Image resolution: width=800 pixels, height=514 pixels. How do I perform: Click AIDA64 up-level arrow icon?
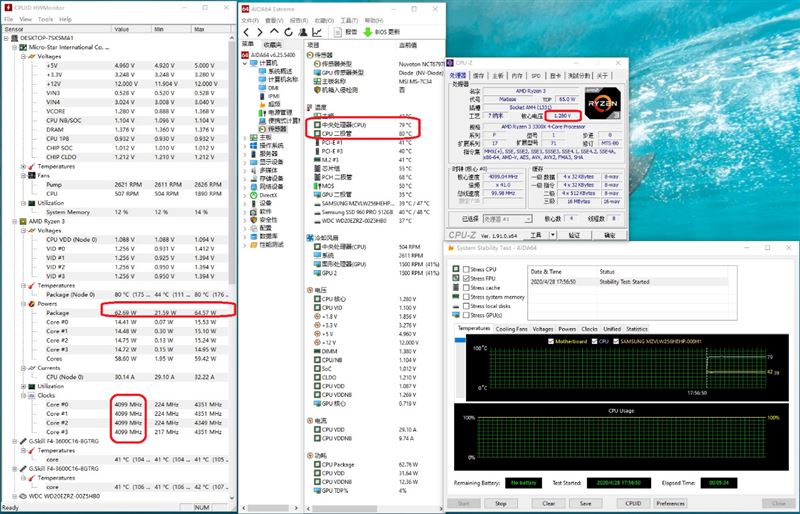tap(274, 32)
